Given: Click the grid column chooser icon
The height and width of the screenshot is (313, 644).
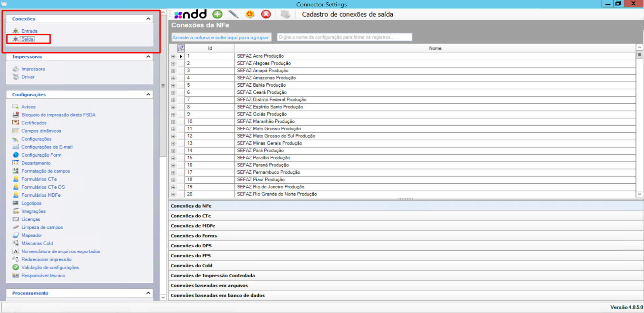Looking at the screenshot, I should coord(181,48).
